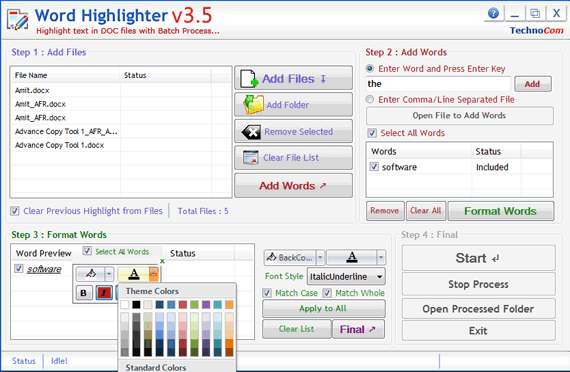Click the Add Files button

pyautogui.click(x=293, y=78)
